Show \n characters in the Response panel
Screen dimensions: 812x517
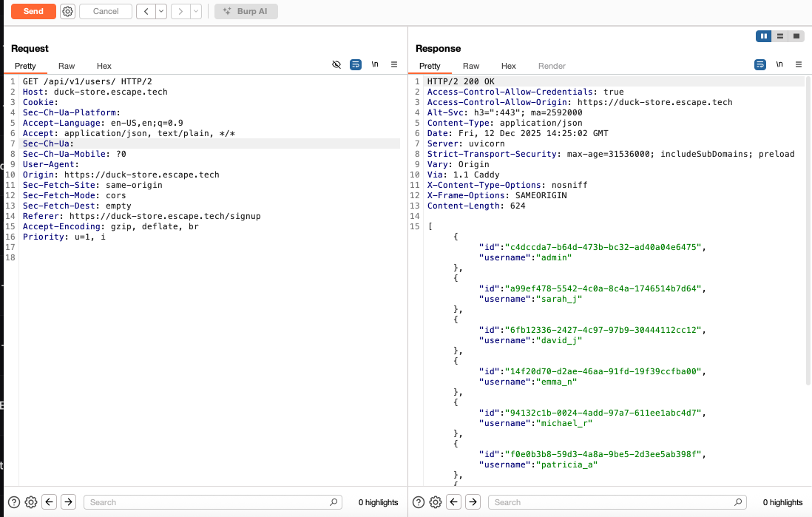pyautogui.click(x=779, y=64)
